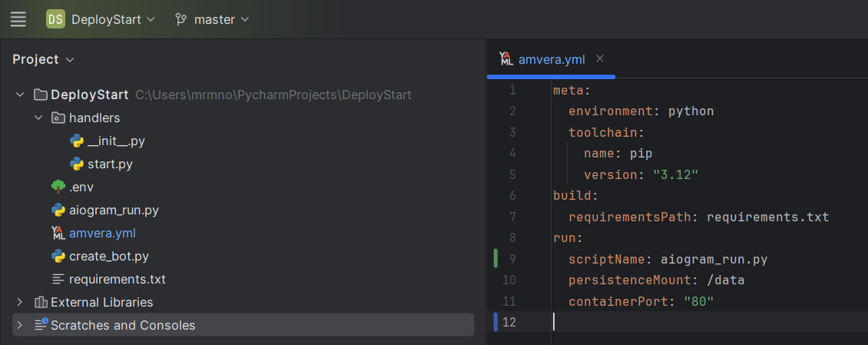
Task: Open aiogram_run.py in the project tree
Action: pyautogui.click(x=114, y=210)
